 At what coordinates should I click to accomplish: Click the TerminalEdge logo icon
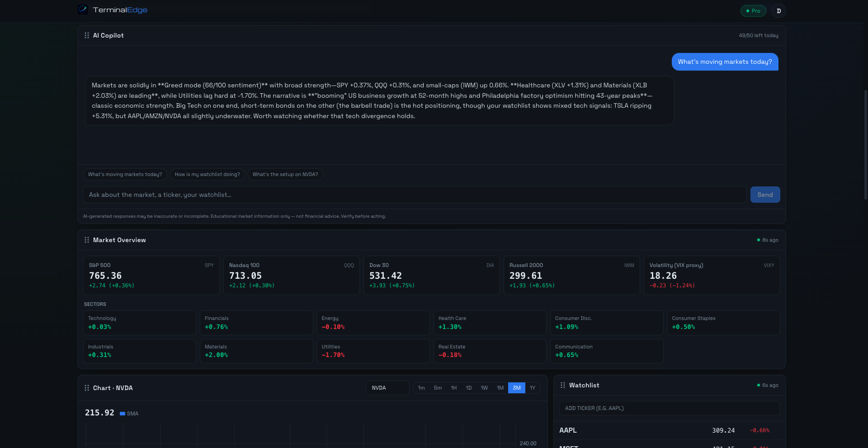click(x=83, y=10)
